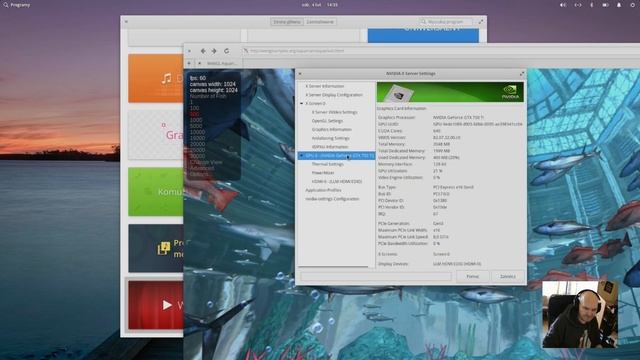Screen dimensions: 640x360
Task: Select GPU 0 GeForce GTX 750 Ti row
Action: tap(336, 156)
